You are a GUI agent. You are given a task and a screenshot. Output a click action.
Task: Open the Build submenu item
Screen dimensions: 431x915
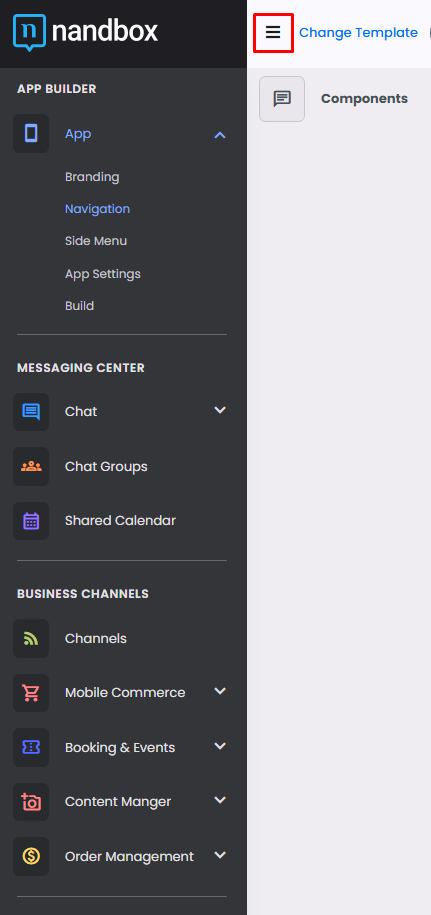tap(79, 306)
